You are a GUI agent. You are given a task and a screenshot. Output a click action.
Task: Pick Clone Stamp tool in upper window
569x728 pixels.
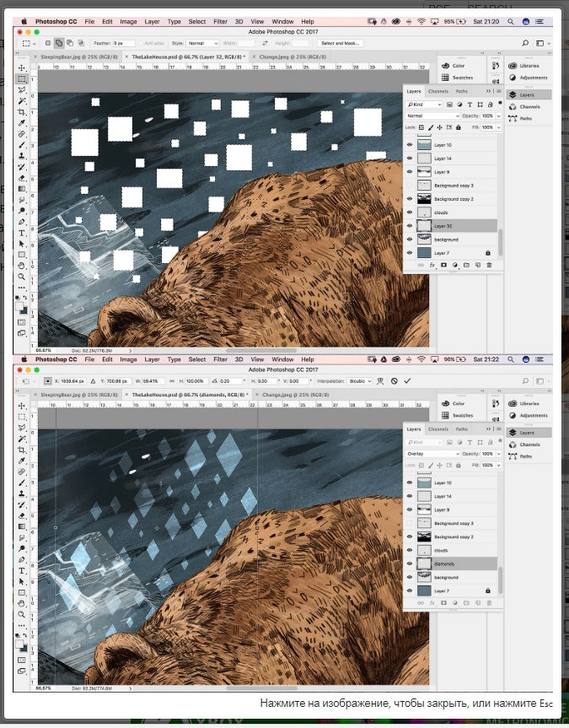pyautogui.click(x=22, y=156)
